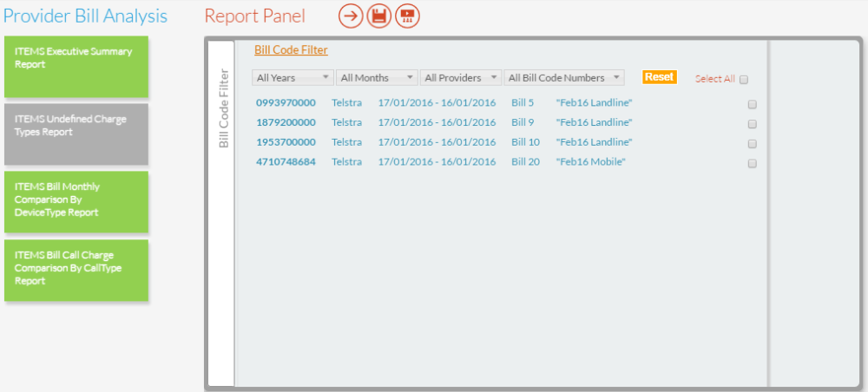This screenshot has height=392, width=868.
Task: Open ITEMS Bill Call Charge Comparison By CallType Report
Action: tap(76, 270)
